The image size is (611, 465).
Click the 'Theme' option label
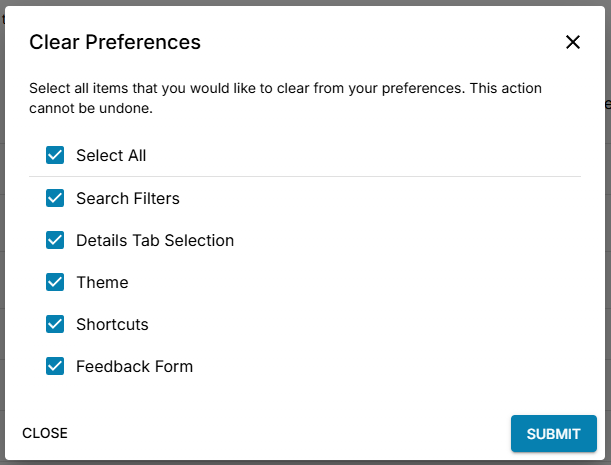102,282
